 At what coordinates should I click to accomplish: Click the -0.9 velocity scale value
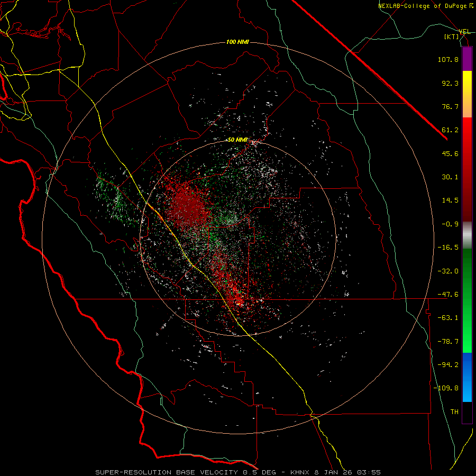point(450,224)
